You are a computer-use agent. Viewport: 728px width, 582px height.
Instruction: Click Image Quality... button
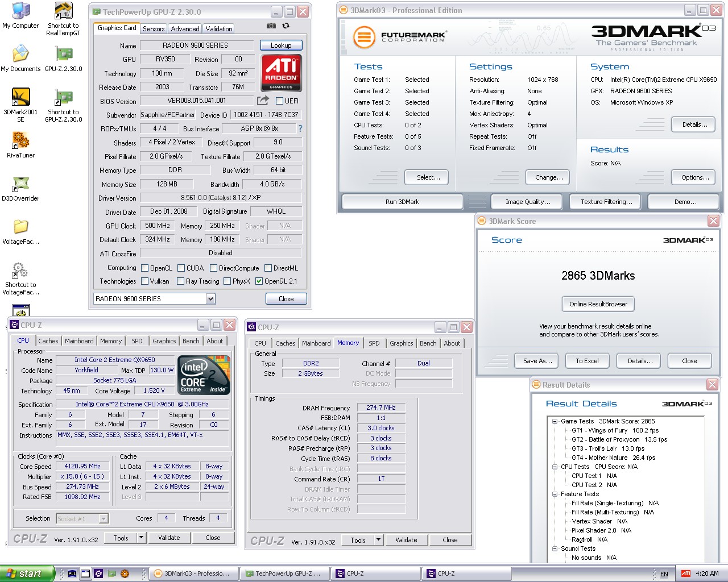click(x=528, y=202)
